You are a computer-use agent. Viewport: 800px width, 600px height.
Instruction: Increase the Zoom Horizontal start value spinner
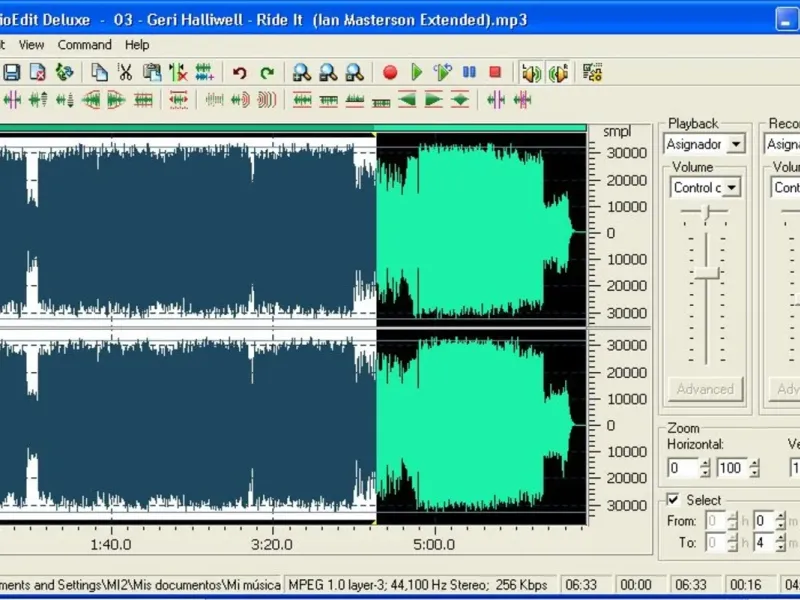click(x=705, y=463)
